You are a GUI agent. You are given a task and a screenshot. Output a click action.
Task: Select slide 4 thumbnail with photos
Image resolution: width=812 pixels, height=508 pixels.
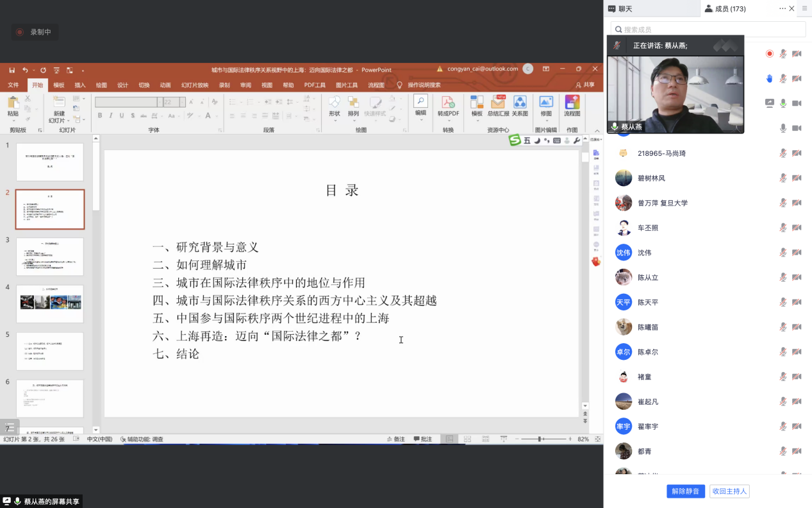(50, 303)
